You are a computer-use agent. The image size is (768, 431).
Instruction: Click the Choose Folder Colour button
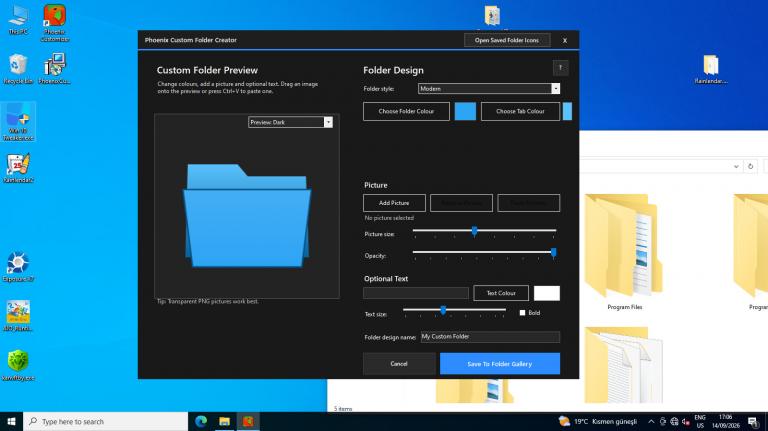point(406,111)
